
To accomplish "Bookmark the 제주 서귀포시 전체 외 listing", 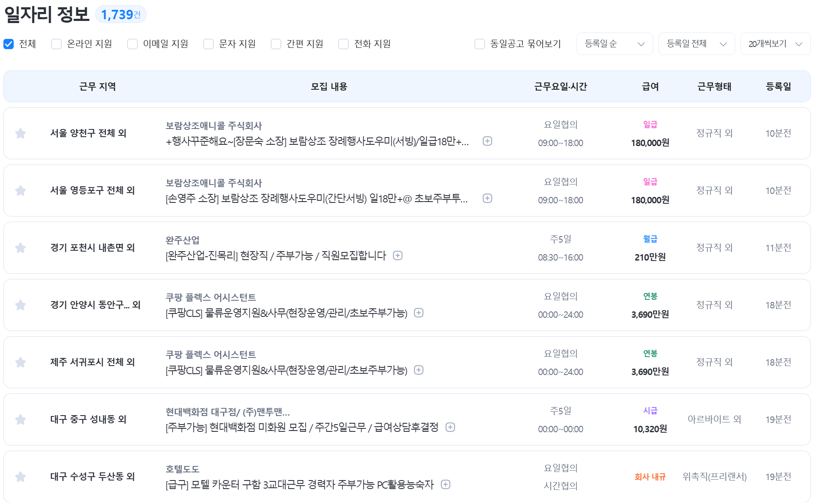I will (x=21, y=362).
